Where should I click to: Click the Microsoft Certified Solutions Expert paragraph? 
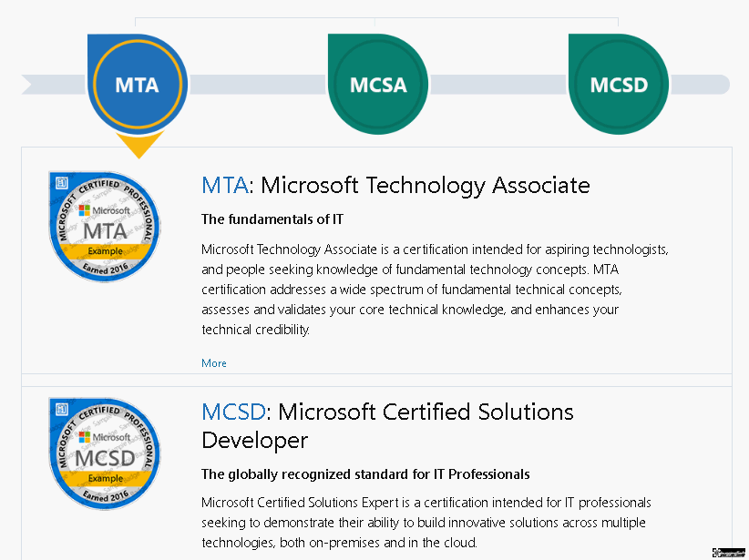(x=426, y=523)
